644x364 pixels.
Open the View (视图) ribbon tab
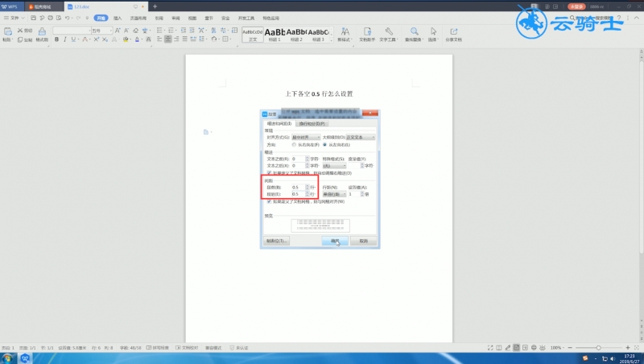pos(192,18)
